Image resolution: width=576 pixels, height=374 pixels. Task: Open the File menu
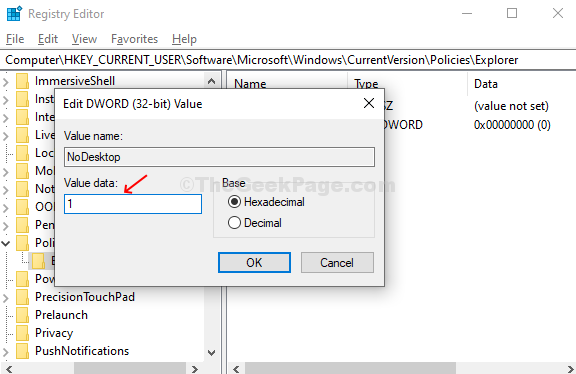(15, 39)
